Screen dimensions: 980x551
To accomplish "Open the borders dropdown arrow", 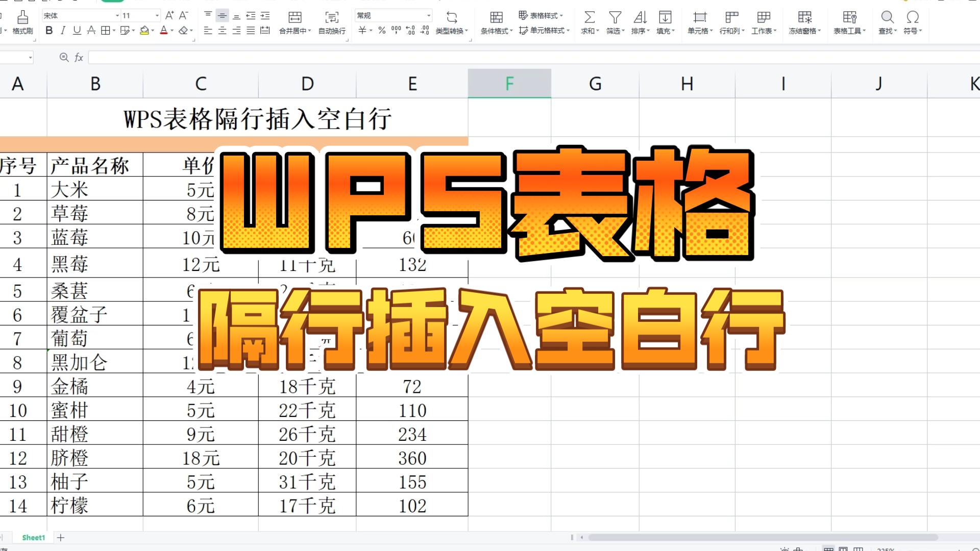I will tap(113, 31).
